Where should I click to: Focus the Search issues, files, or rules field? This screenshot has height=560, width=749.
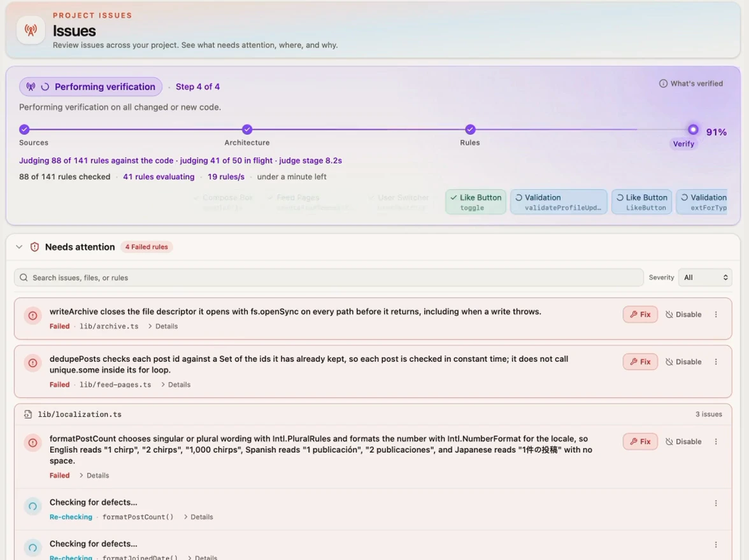pyautogui.click(x=329, y=277)
